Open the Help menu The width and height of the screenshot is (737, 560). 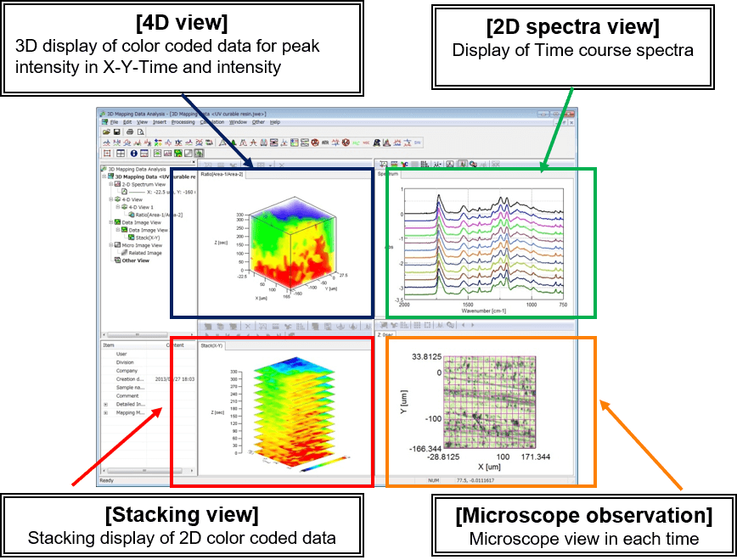click(x=275, y=122)
